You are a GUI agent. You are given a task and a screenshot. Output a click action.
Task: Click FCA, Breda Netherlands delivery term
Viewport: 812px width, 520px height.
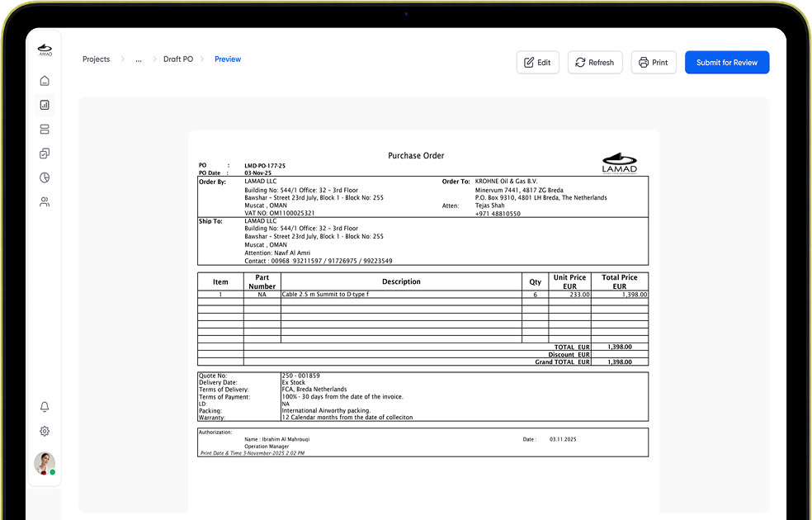314,389
